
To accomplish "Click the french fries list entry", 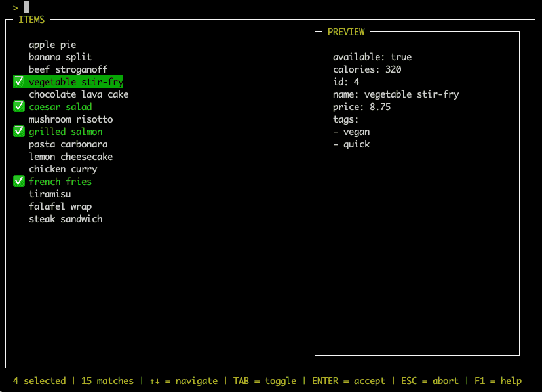I will [60, 182].
